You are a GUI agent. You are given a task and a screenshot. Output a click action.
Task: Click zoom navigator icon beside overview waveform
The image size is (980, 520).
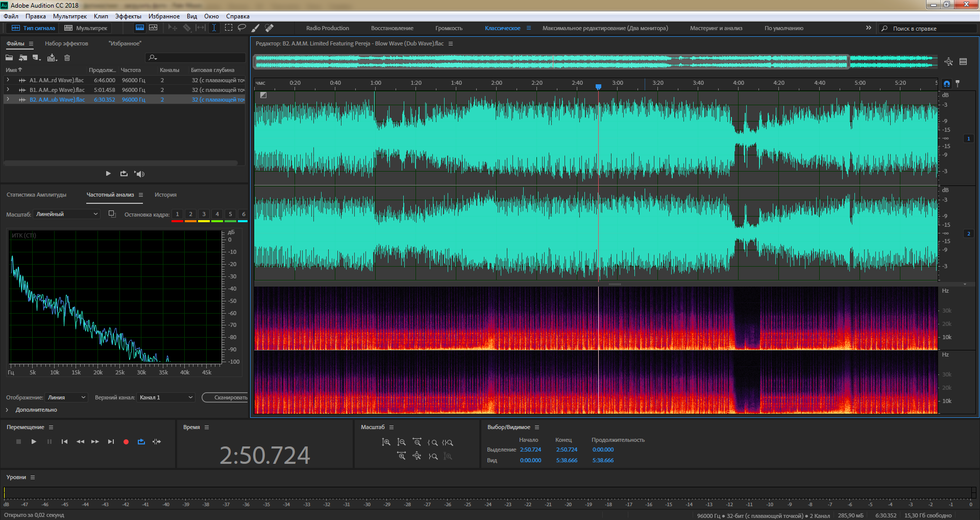[948, 62]
